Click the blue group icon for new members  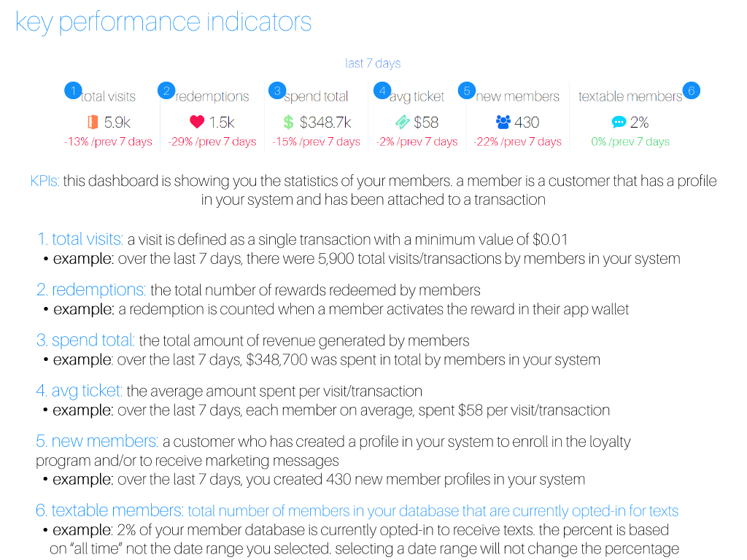click(x=503, y=122)
